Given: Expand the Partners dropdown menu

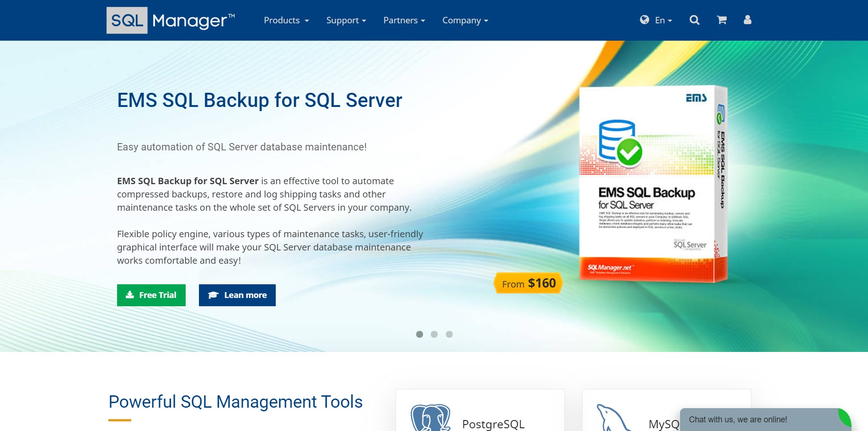Looking at the screenshot, I should click(x=404, y=20).
